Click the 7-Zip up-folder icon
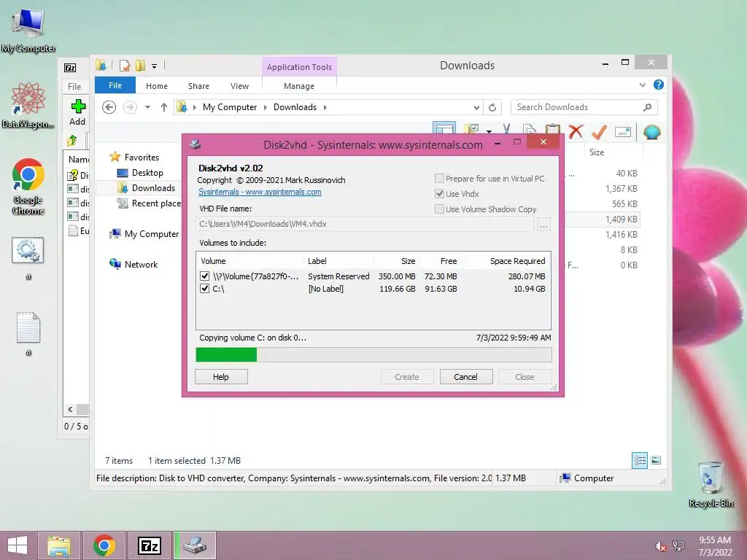Screen dimensions: 747x560 click(x=72, y=141)
